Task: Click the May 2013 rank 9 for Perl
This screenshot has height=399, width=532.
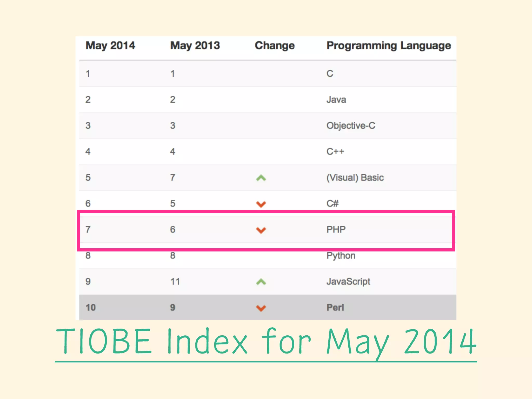Action: tap(173, 308)
